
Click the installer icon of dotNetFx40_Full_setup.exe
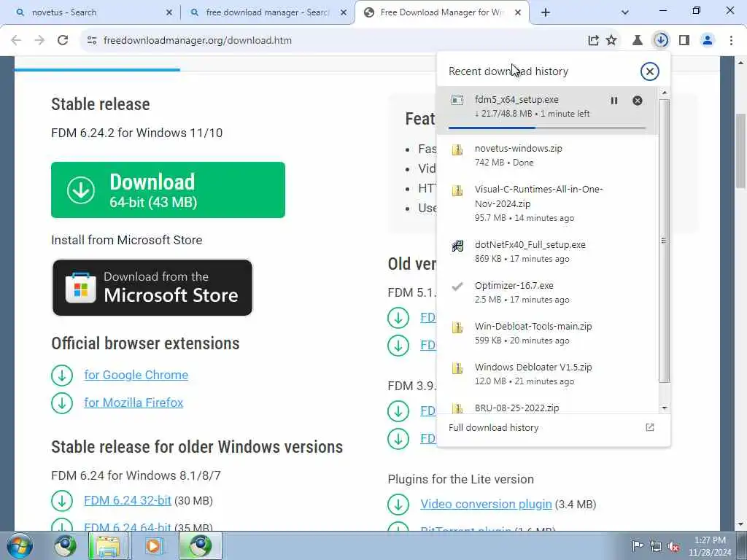click(x=457, y=246)
